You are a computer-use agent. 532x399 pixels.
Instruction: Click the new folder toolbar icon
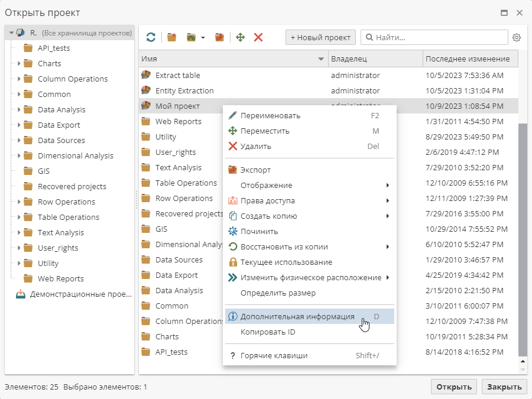coord(171,37)
